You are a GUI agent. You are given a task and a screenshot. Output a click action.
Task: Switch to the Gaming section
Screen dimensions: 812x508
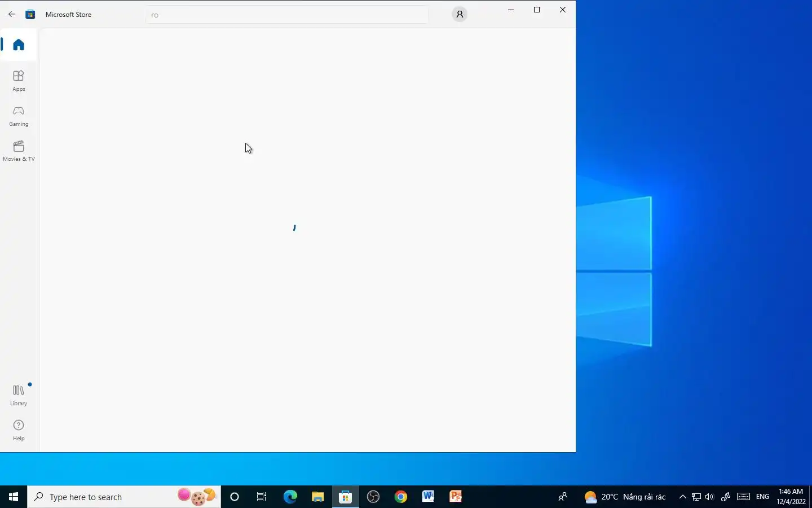tap(19, 116)
